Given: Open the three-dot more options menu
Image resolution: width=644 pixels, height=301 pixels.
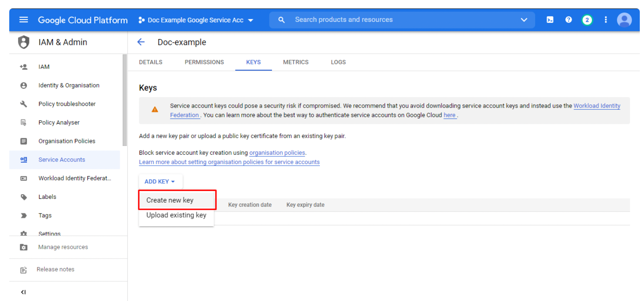Looking at the screenshot, I should click(606, 20).
